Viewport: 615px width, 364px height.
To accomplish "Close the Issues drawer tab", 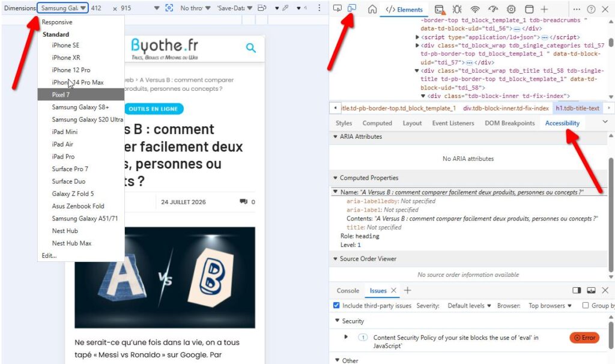I will coord(394,290).
